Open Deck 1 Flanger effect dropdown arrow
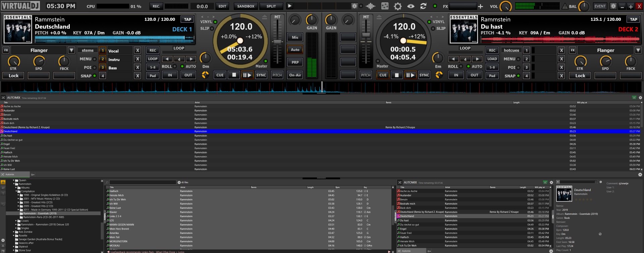This screenshot has height=253, width=644. (x=71, y=50)
